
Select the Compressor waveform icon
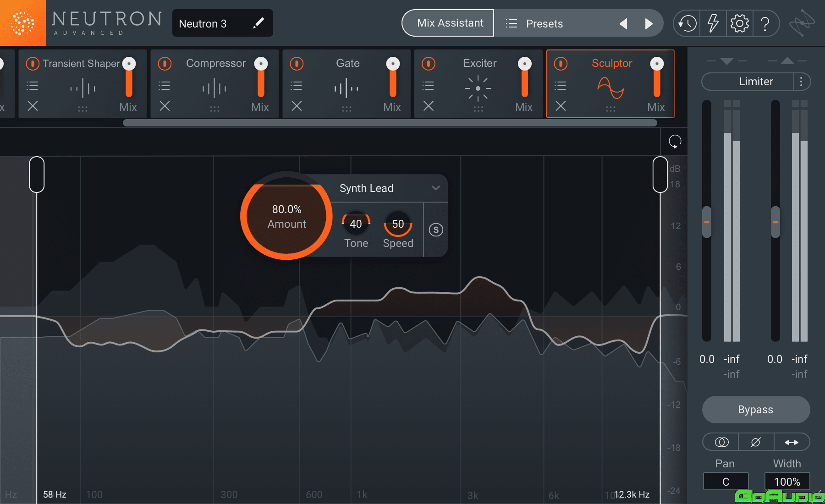[x=214, y=88]
